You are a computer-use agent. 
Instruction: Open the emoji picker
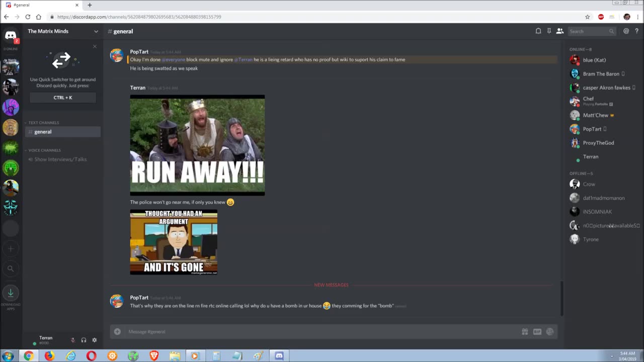[x=550, y=331]
